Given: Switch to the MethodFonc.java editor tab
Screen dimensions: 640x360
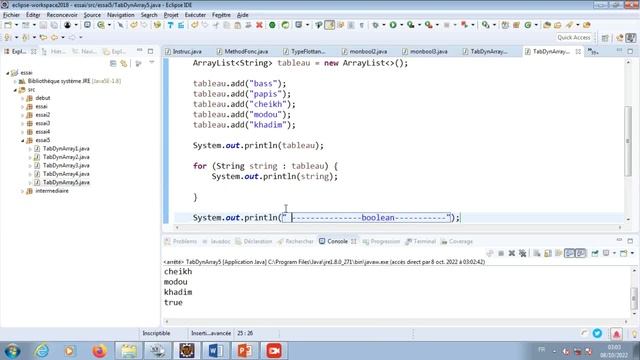Looking at the screenshot, I should click(242, 52).
